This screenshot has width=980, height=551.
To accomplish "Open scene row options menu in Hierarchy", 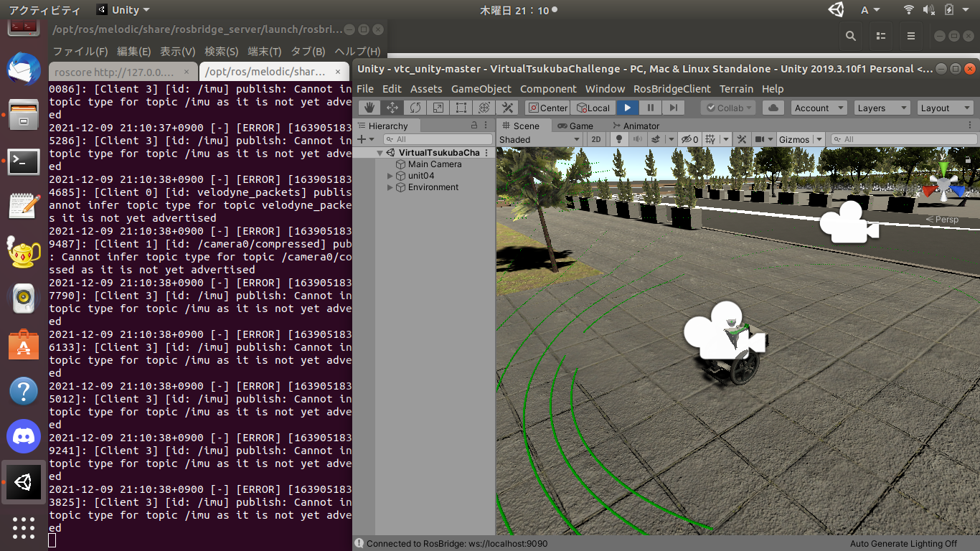I will point(486,153).
